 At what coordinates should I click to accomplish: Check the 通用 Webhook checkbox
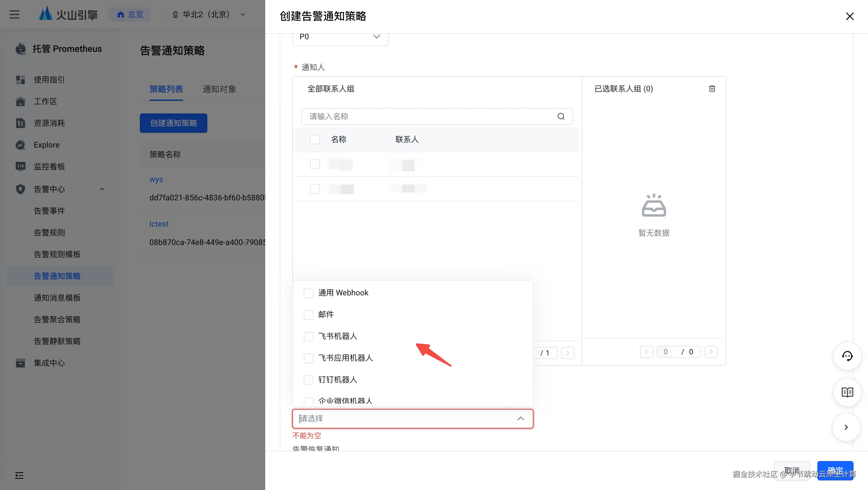308,293
